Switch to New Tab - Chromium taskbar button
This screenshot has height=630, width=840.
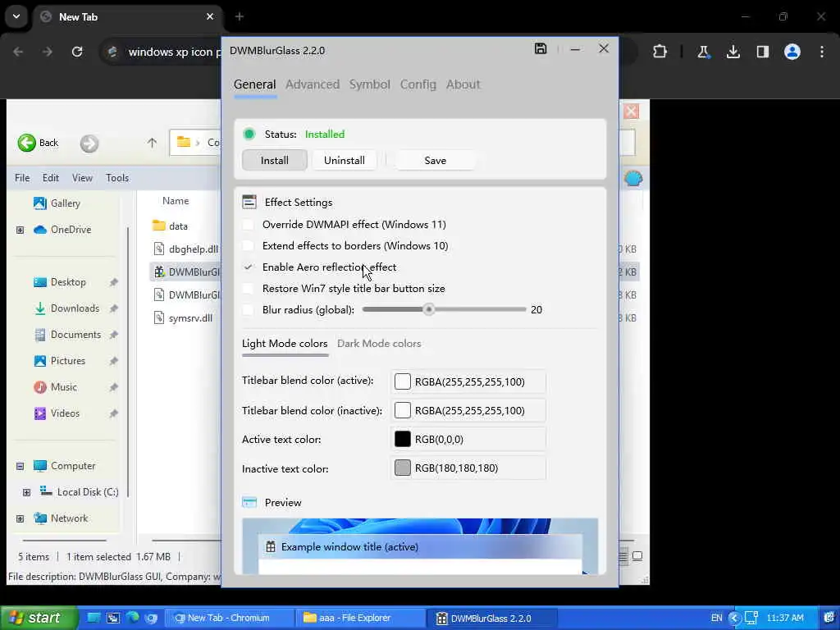click(x=229, y=618)
